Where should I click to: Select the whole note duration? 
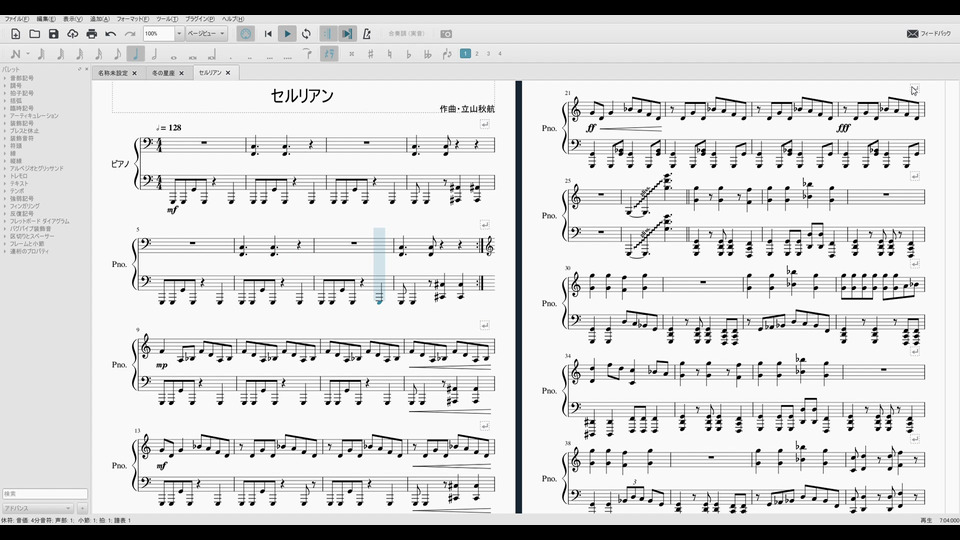point(174,56)
